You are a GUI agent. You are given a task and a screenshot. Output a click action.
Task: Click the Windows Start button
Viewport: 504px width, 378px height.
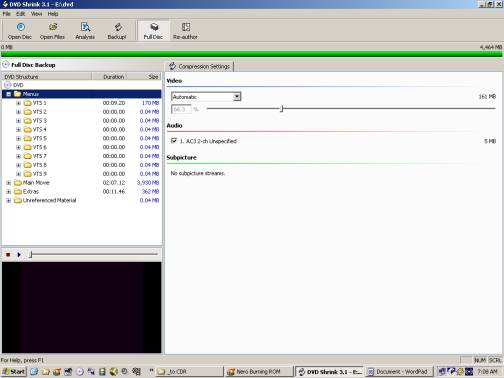(x=14, y=371)
